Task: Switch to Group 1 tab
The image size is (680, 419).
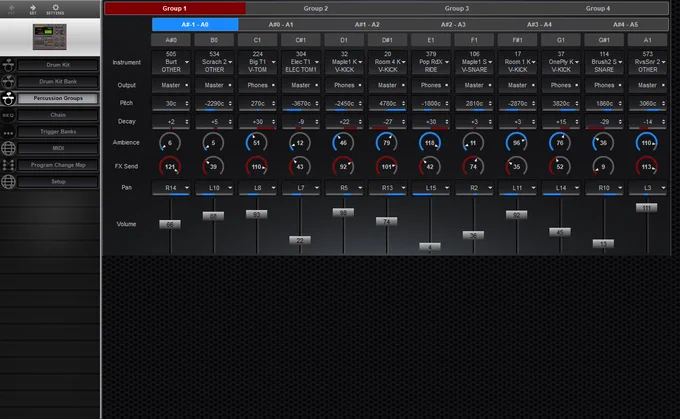Action: 175,8
